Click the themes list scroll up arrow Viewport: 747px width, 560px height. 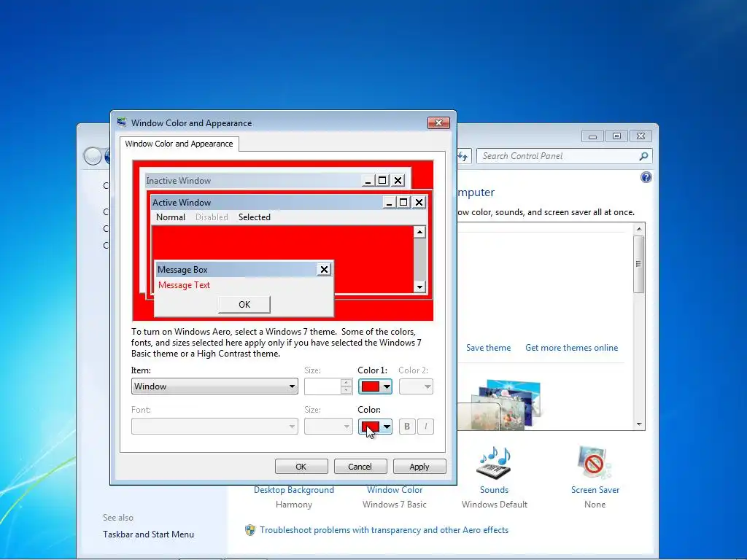click(639, 229)
